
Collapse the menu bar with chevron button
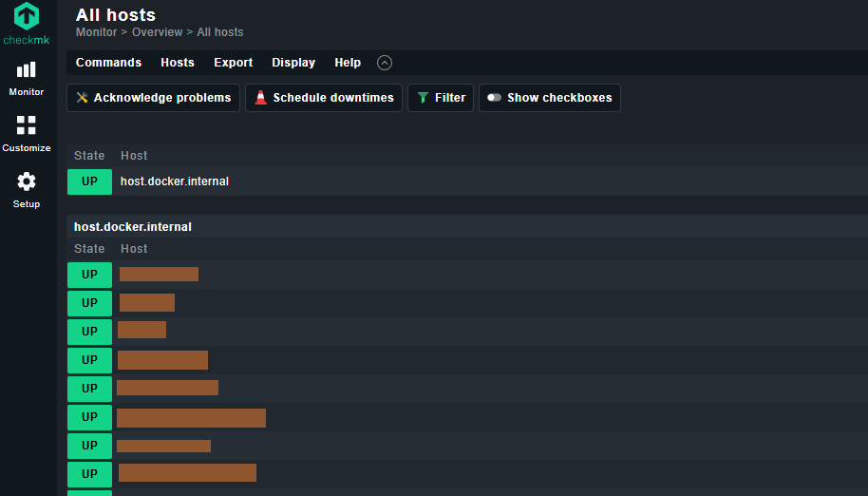click(385, 63)
